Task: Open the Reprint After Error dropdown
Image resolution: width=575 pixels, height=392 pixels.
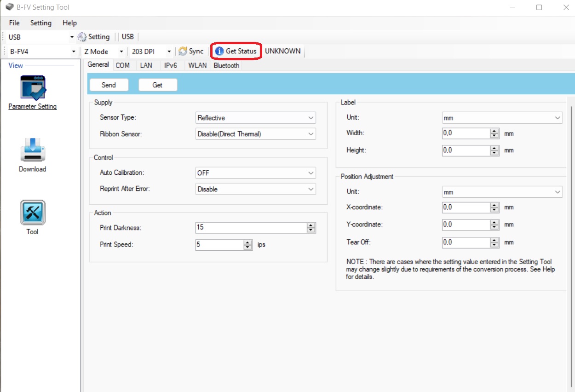Action: (256, 189)
